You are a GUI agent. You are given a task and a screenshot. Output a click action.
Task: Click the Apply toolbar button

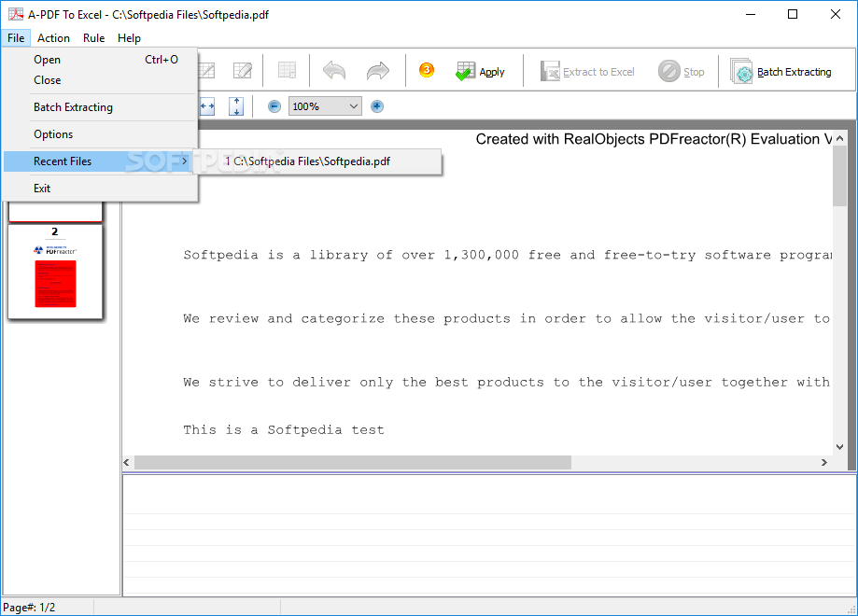coord(480,72)
